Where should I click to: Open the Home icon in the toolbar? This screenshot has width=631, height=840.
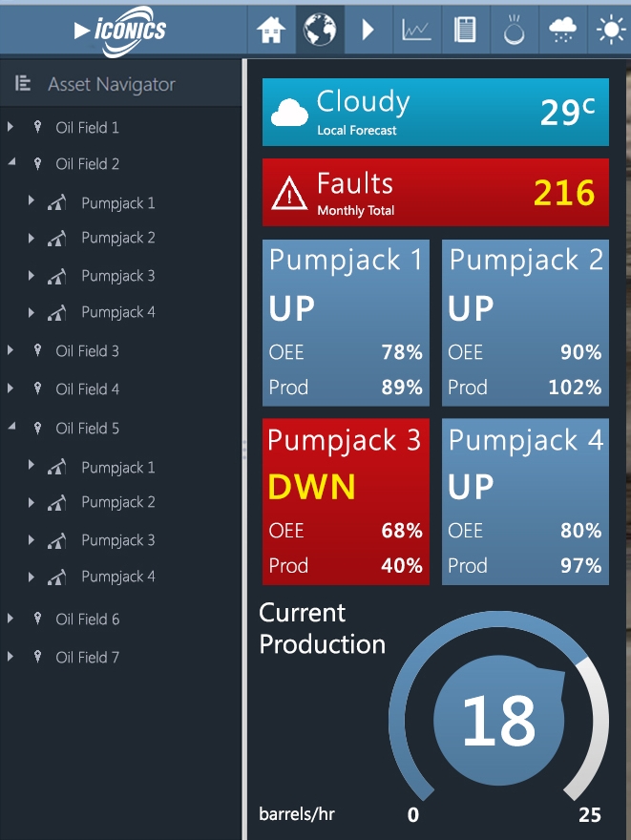click(x=271, y=30)
